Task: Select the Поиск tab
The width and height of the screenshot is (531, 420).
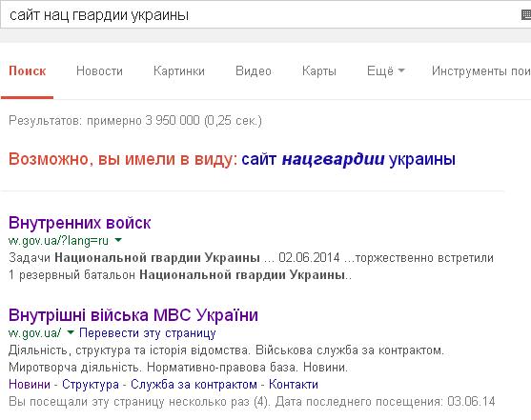Action: click(x=27, y=71)
